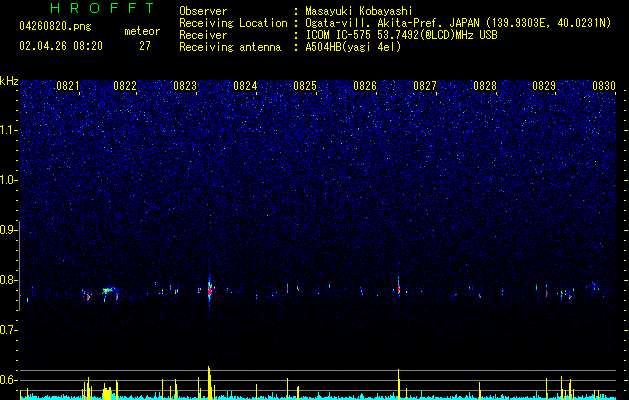Click the 0825 time marker
Image resolution: width=629 pixels, height=400 pixels.
(x=305, y=86)
